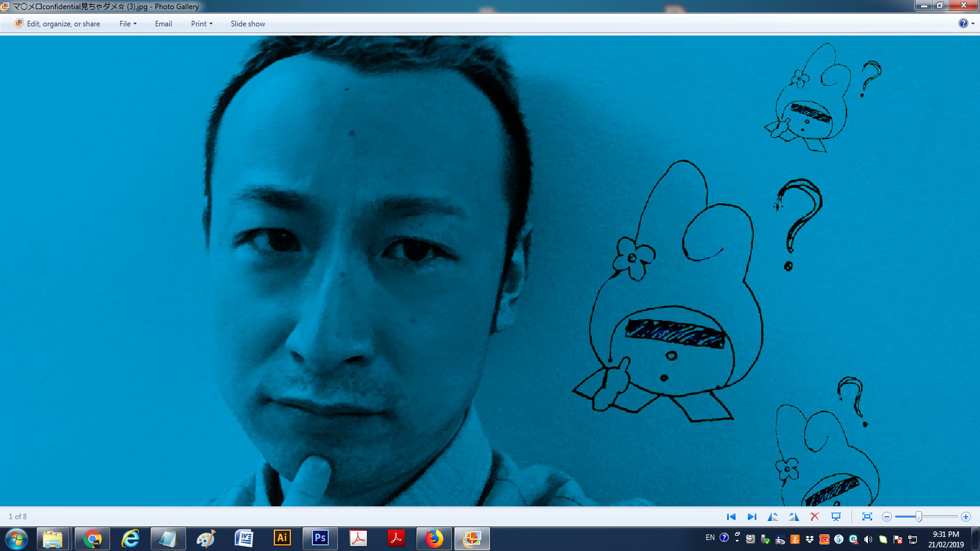Viewport: 980px width, 551px height.
Task: Launch Internet Explorer from taskbar
Action: (130, 539)
